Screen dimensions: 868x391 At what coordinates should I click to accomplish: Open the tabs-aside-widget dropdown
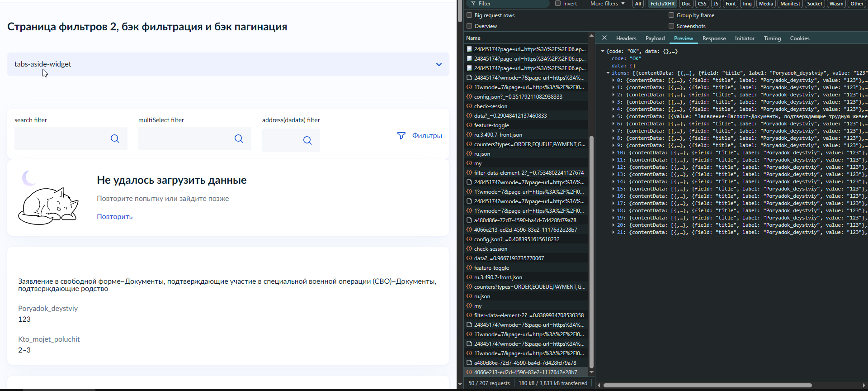228,64
